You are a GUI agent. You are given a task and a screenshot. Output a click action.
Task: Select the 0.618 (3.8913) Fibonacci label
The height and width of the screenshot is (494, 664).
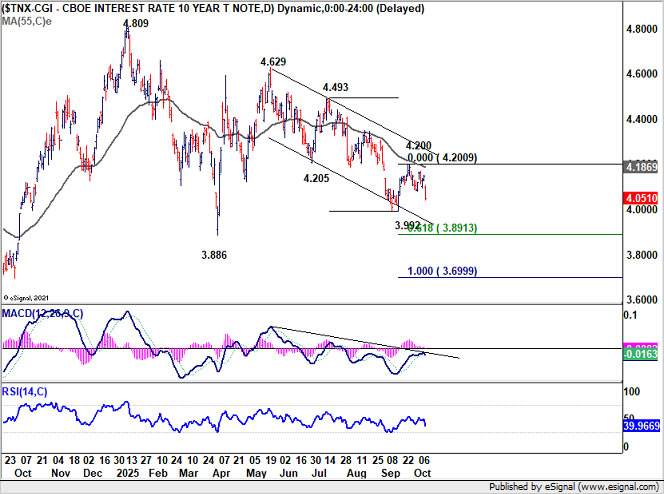(442, 228)
